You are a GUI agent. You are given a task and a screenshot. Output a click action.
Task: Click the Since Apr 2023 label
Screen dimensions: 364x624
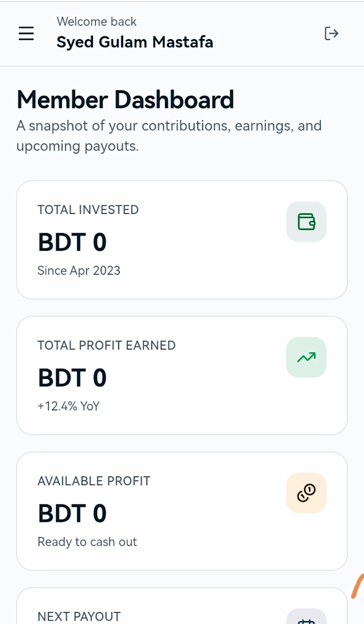79,271
